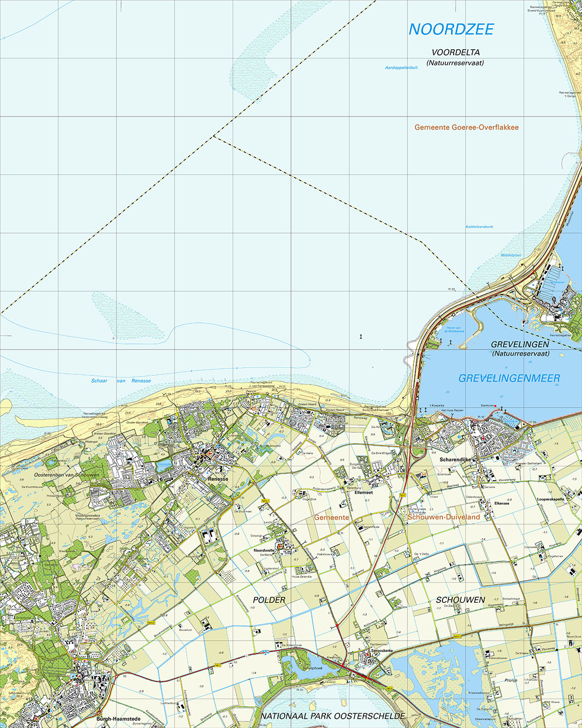This screenshot has width=582, height=728.
Task: Click the N57 road marker near Ellemeet
Action: [403, 495]
